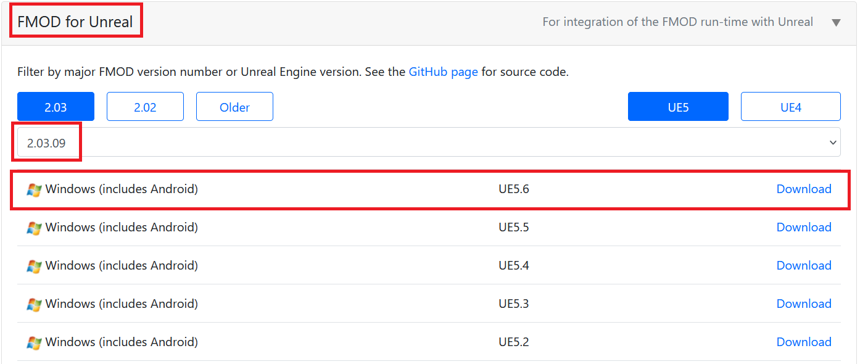Select the 2.03 version filter
Viewport: 868px width, 364px height.
pos(56,107)
